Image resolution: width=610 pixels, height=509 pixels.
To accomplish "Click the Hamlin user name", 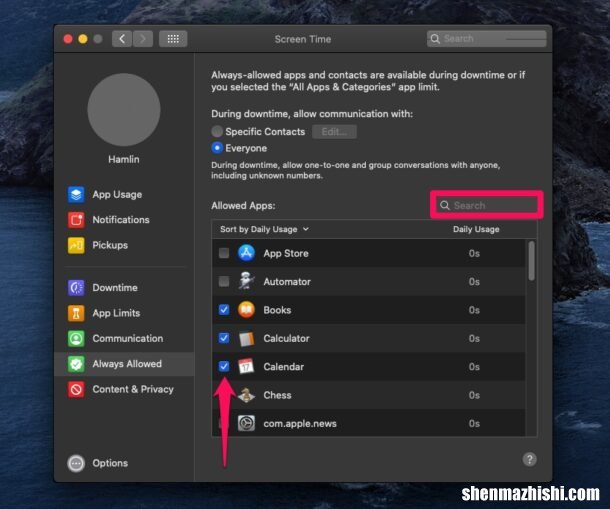I will point(124,159).
